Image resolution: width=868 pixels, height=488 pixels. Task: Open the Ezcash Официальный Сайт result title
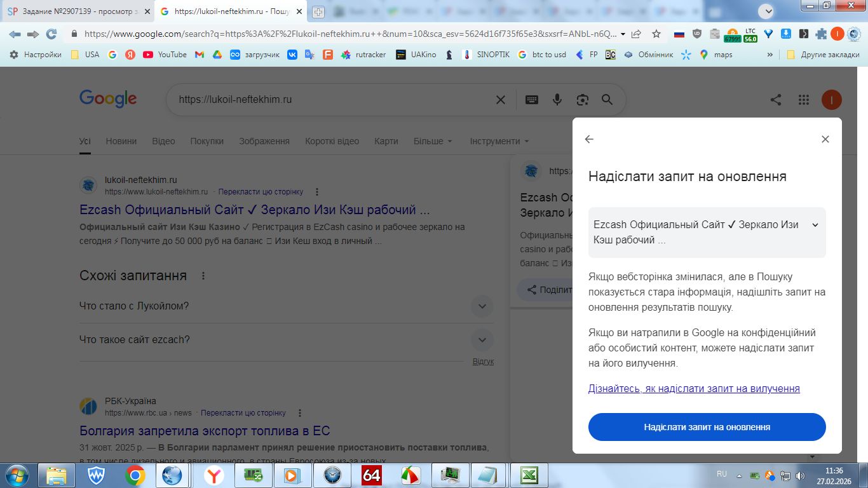255,210
